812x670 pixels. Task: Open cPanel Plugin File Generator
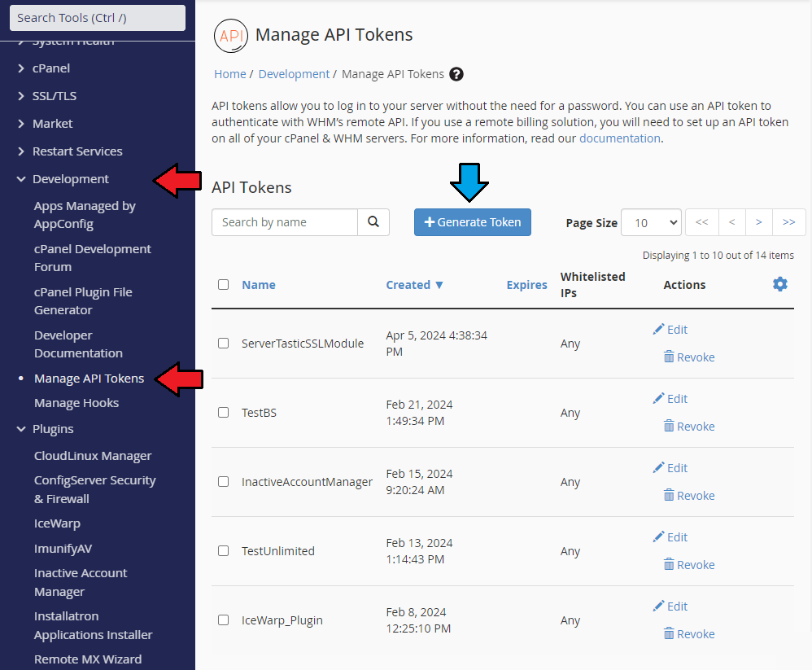pyautogui.click(x=83, y=301)
